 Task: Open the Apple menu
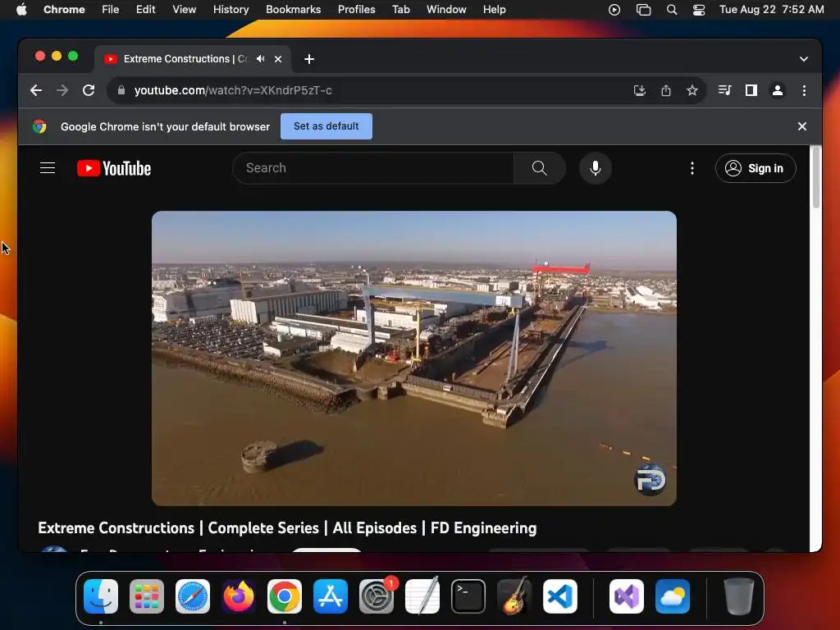tap(21, 10)
